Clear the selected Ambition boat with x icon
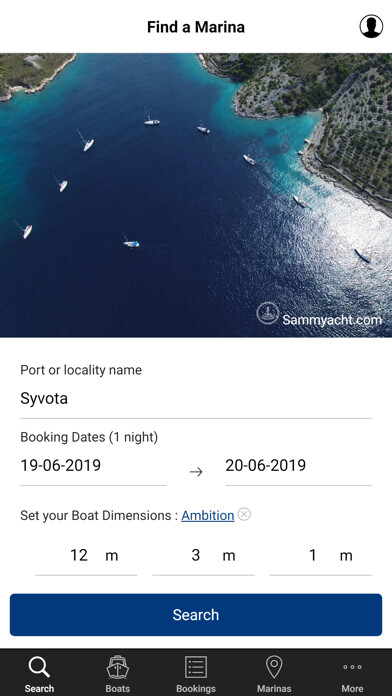392x696 pixels. (x=244, y=514)
